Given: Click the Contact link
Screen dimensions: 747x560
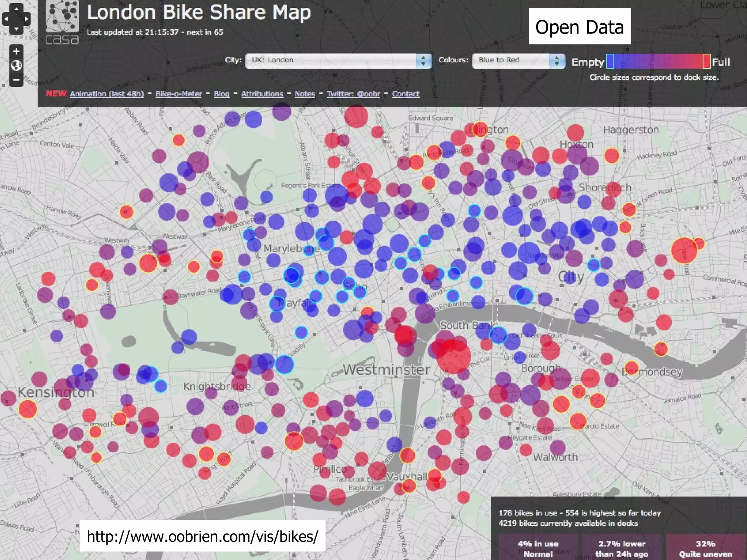Looking at the screenshot, I should click(406, 94).
